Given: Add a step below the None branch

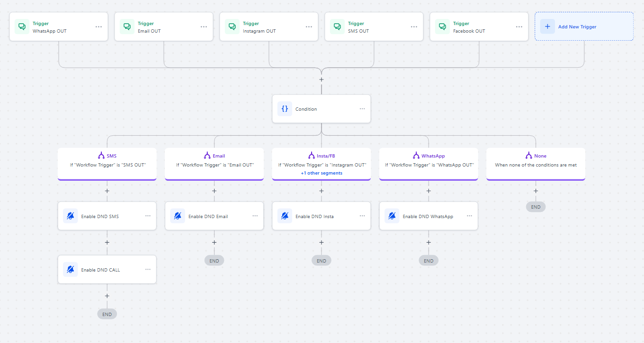Looking at the screenshot, I should tap(536, 191).
